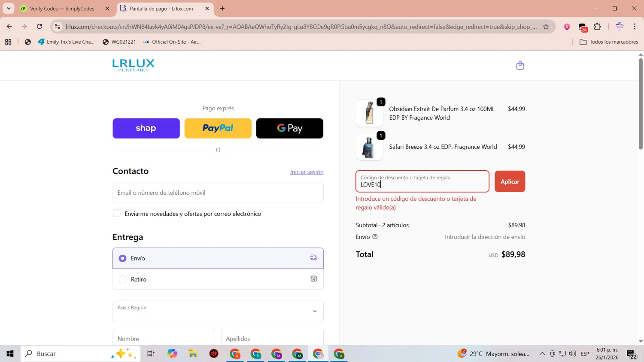This screenshot has width=644, height=362.
Task: Close the Pantalla de pago tab
Action: [207, 9]
